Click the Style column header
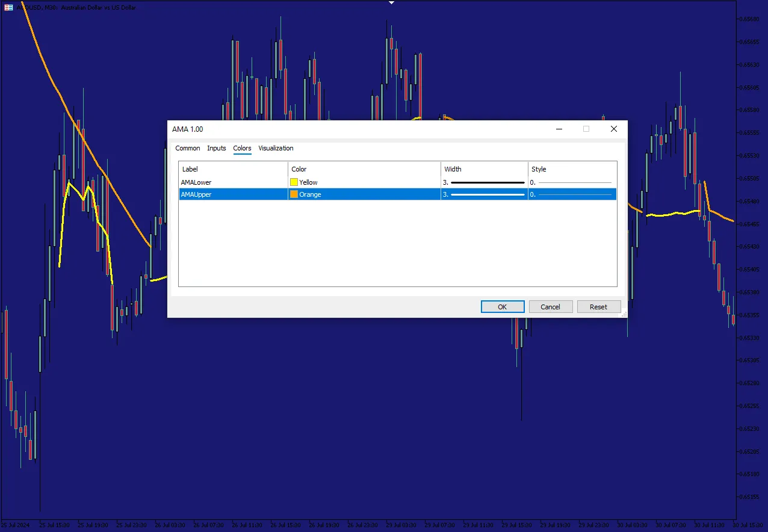 click(x=572, y=169)
